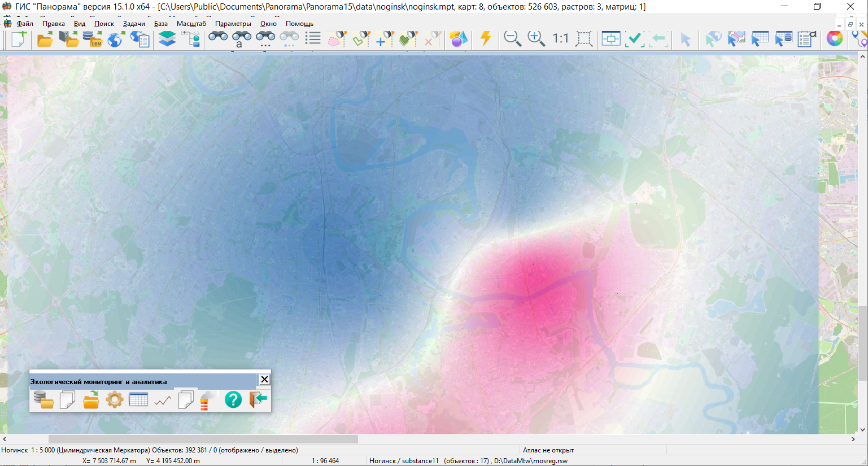The height and width of the screenshot is (466, 868).
Task: Select the plain blue arrow pointer tool
Action: (x=686, y=40)
